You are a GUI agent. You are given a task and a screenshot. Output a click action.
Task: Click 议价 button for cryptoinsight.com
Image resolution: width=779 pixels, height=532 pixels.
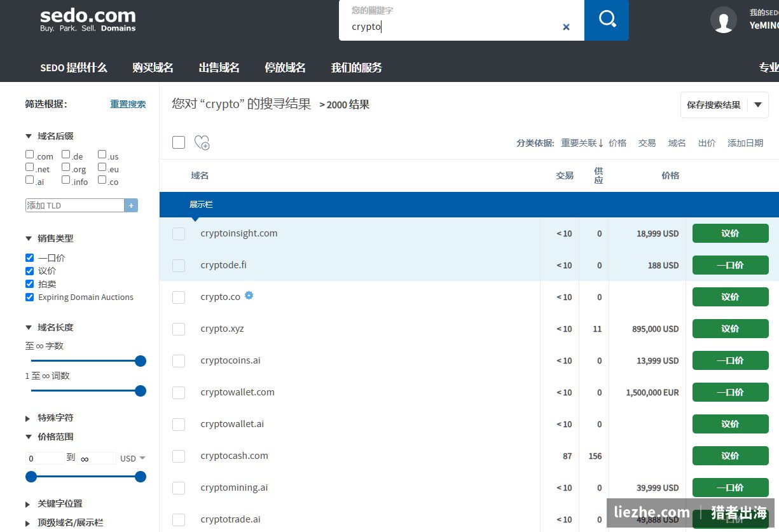pos(730,233)
